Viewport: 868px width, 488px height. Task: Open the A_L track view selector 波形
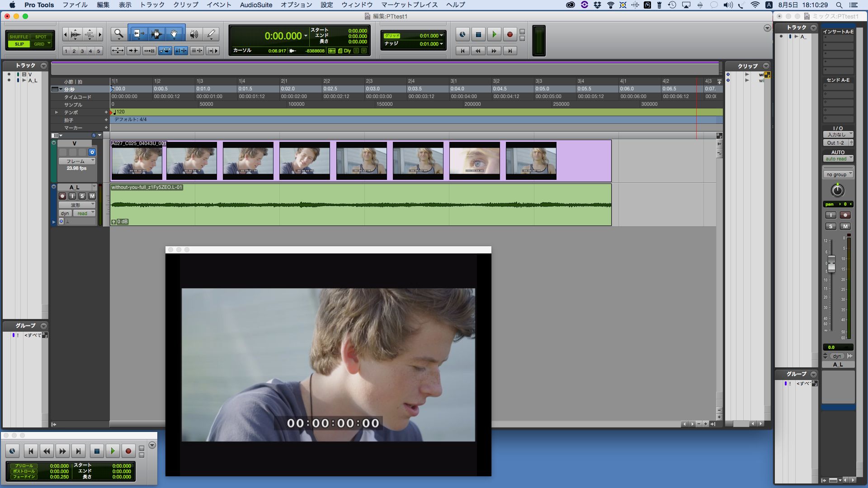click(x=77, y=205)
